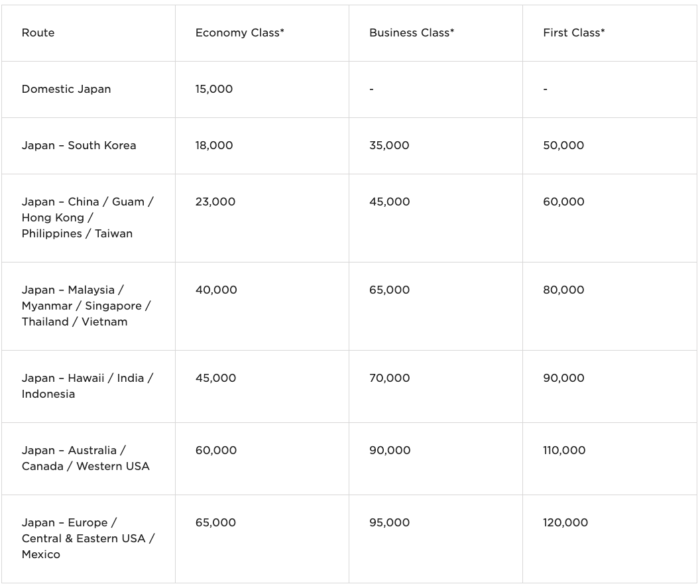The image size is (700, 588).
Task: Click the 50,000 first class value
Action: click(x=563, y=146)
